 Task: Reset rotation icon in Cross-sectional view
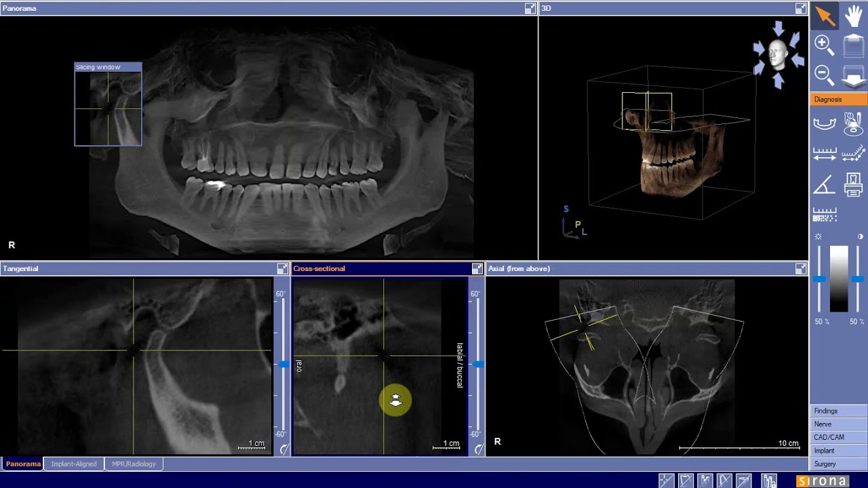[x=479, y=449]
